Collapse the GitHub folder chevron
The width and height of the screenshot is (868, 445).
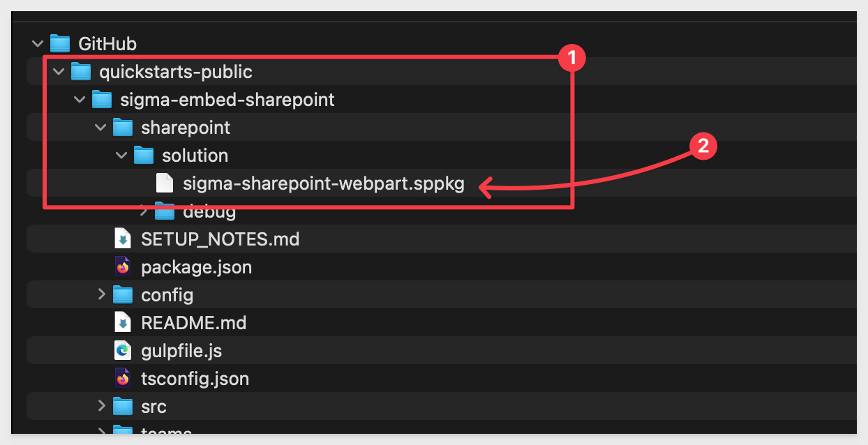point(38,44)
